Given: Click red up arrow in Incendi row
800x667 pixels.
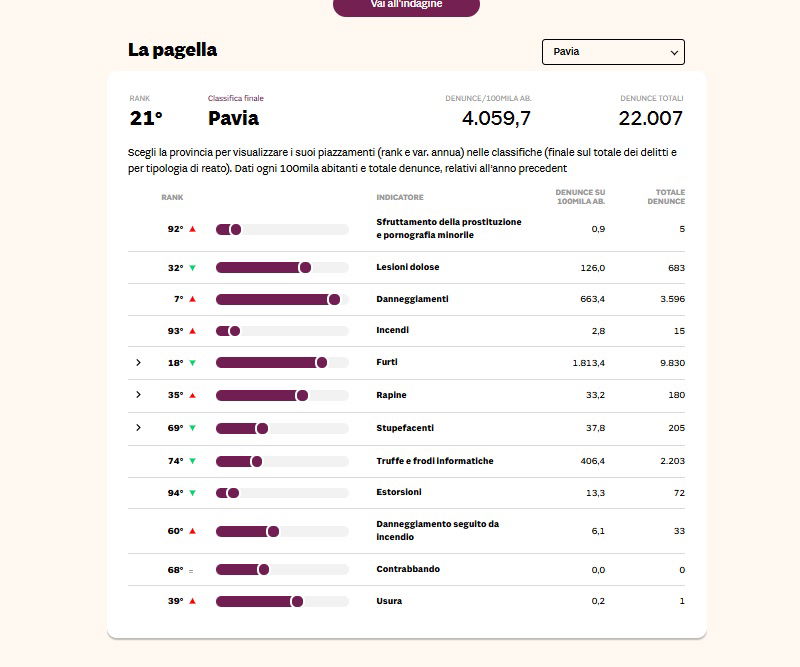Looking at the screenshot, I should point(192,331).
